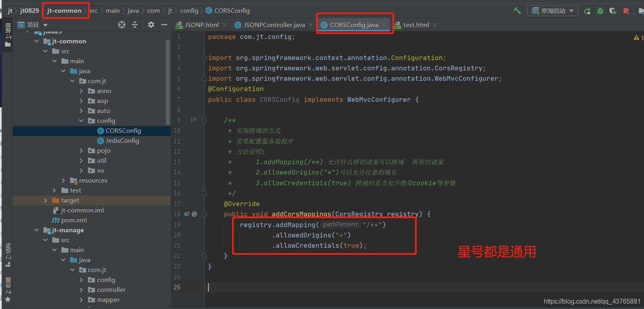Toggle the 1: 项目 tool window button

tap(8, 35)
